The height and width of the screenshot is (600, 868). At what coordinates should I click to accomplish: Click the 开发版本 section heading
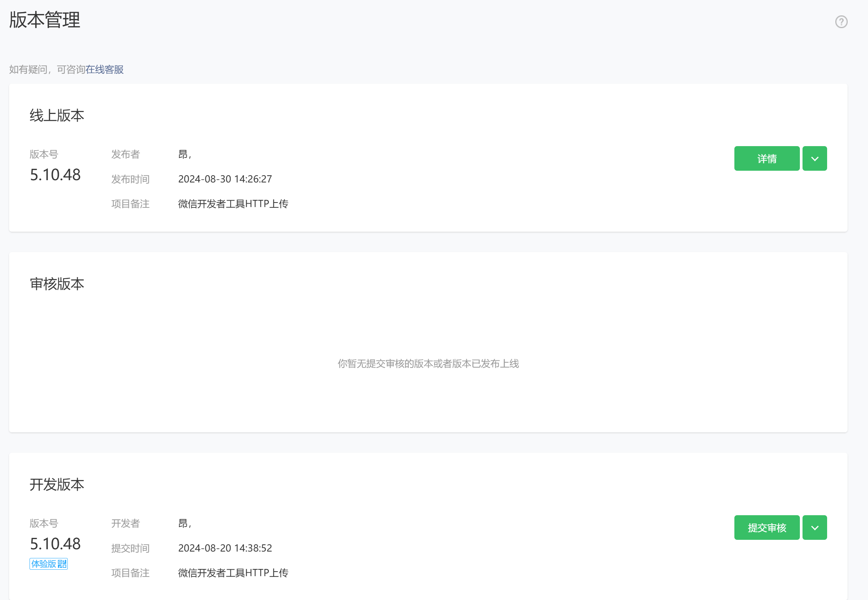[57, 485]
